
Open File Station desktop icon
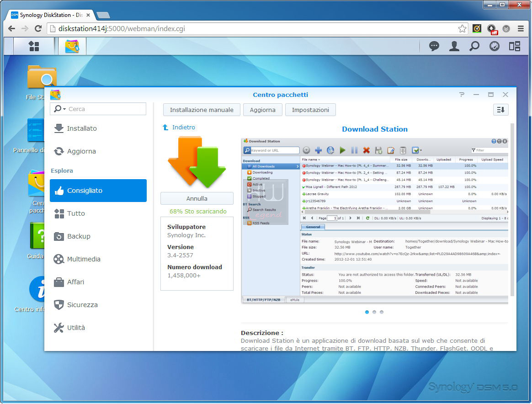coord(36,82)
